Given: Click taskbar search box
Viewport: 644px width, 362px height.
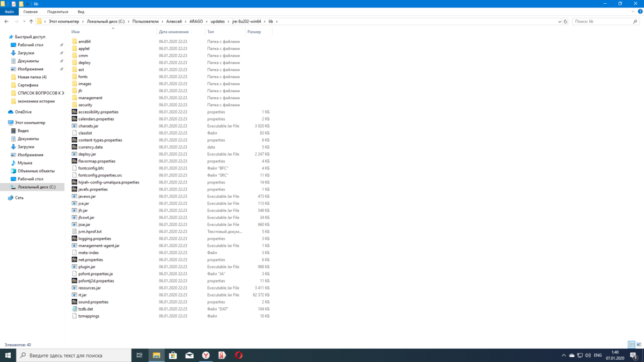Looking at the screenshot, I should point(74,355).
